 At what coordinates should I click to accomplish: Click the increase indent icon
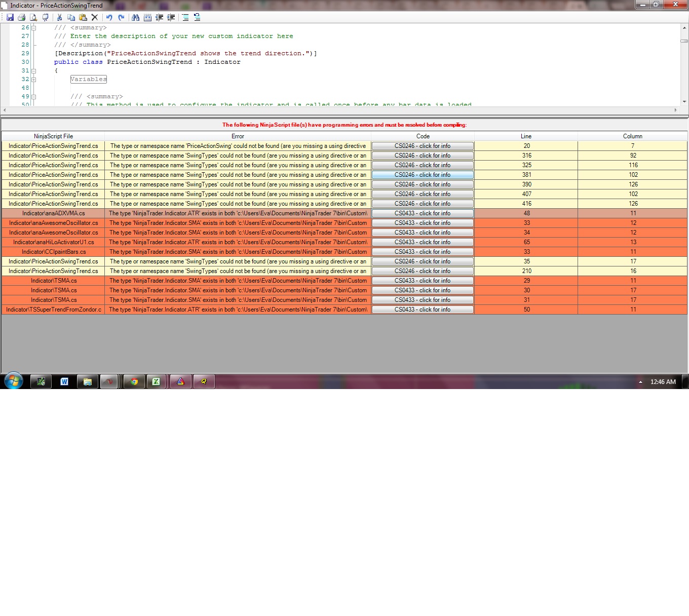click(x=171, y=17)
